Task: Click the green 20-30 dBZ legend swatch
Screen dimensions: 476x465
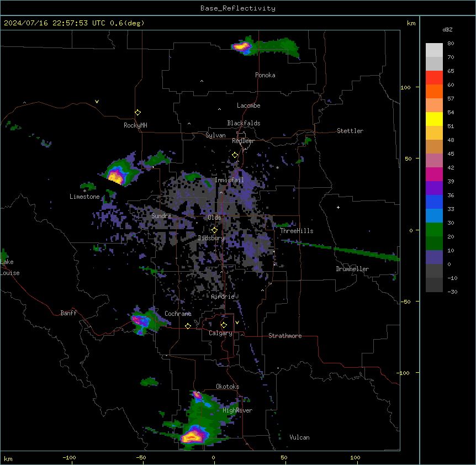Action: click(x=434, y=230)
